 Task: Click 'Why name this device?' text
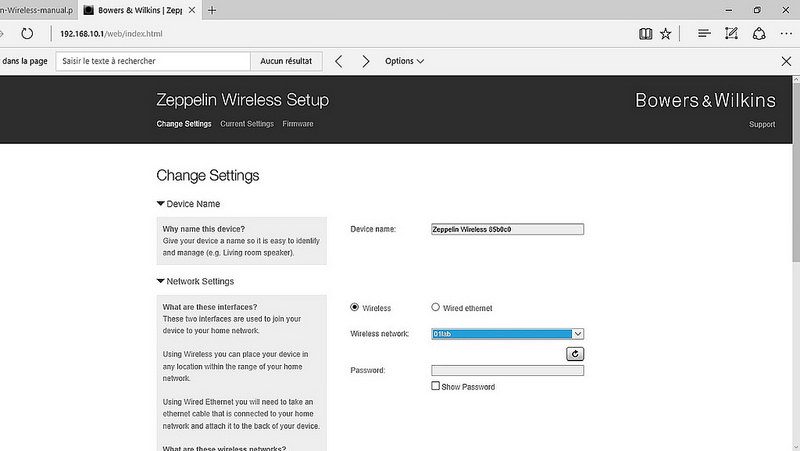click(x=204, y=229)
